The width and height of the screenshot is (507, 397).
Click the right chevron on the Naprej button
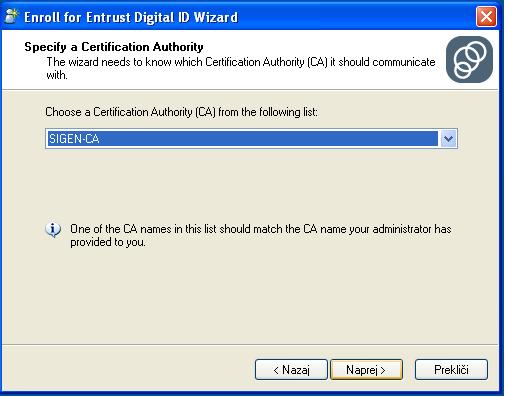tap(383, 370)
